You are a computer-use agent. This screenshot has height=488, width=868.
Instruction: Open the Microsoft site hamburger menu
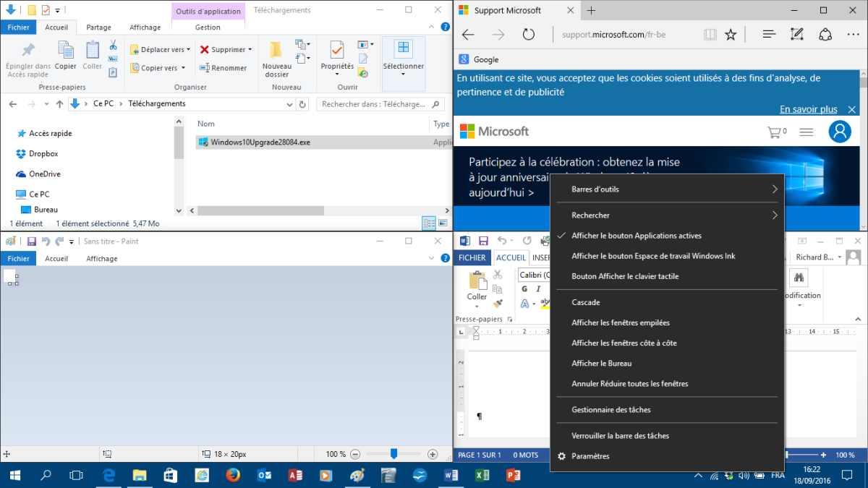tap(806, 132)
